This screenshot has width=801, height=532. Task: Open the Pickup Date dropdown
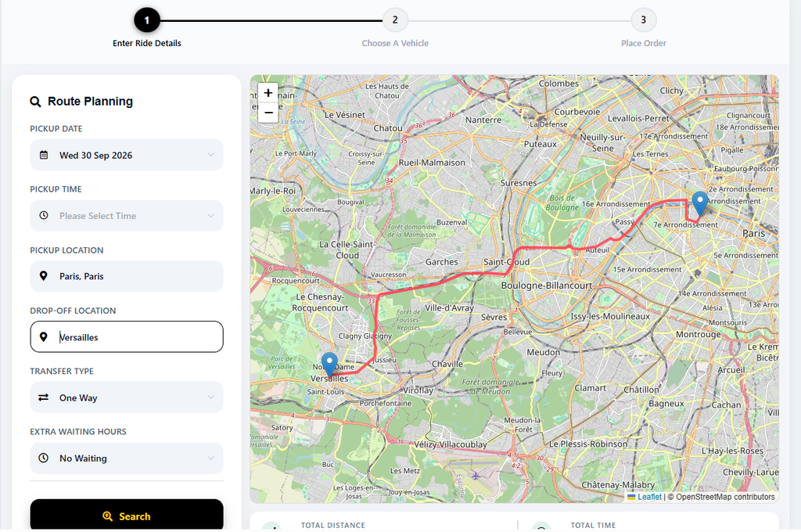coord(127,155)
